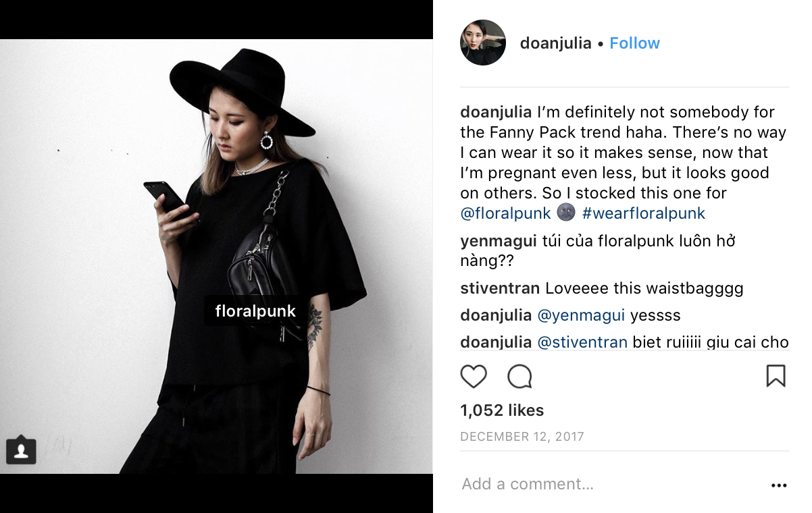This screenshot has height=513, width=812.
Task: Open the doanjulia username in the header
Action: coord(555,43)
